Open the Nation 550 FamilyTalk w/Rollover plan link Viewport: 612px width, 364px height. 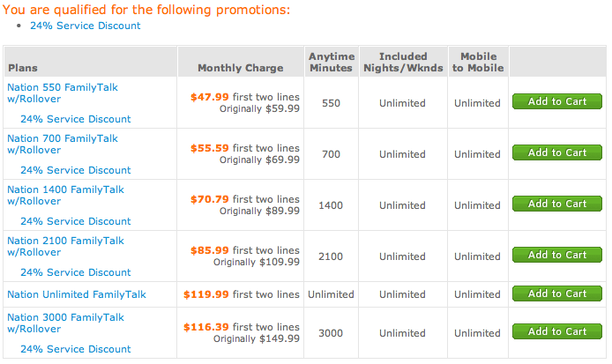click(x=63, y=93)
